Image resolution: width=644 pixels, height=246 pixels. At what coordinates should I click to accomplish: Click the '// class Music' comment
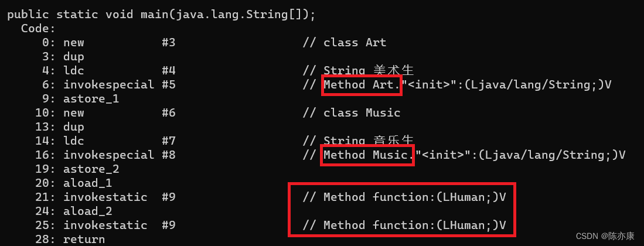(352, 112)
